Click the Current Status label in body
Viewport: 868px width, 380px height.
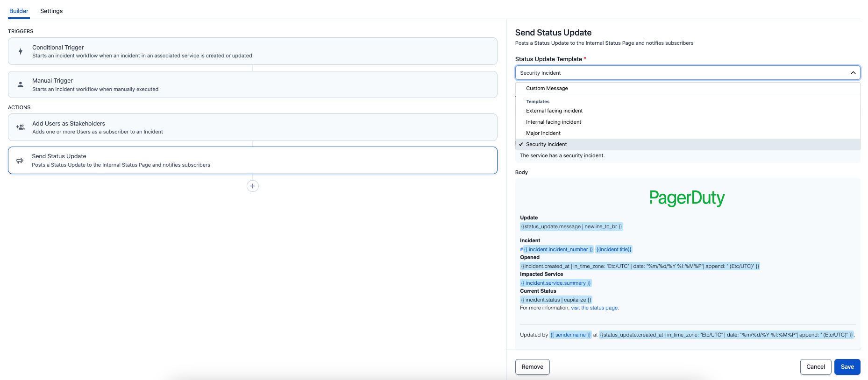coord(538,291)
